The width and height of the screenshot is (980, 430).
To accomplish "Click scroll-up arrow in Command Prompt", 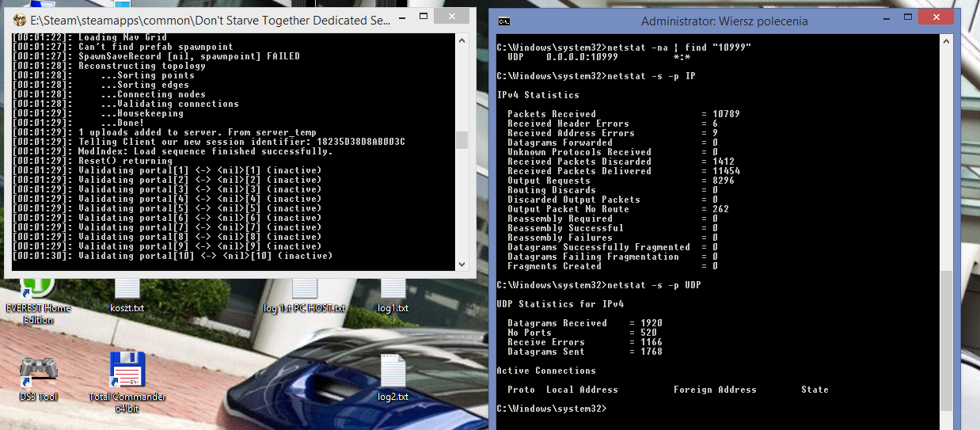I will click(x=947, y=42).
